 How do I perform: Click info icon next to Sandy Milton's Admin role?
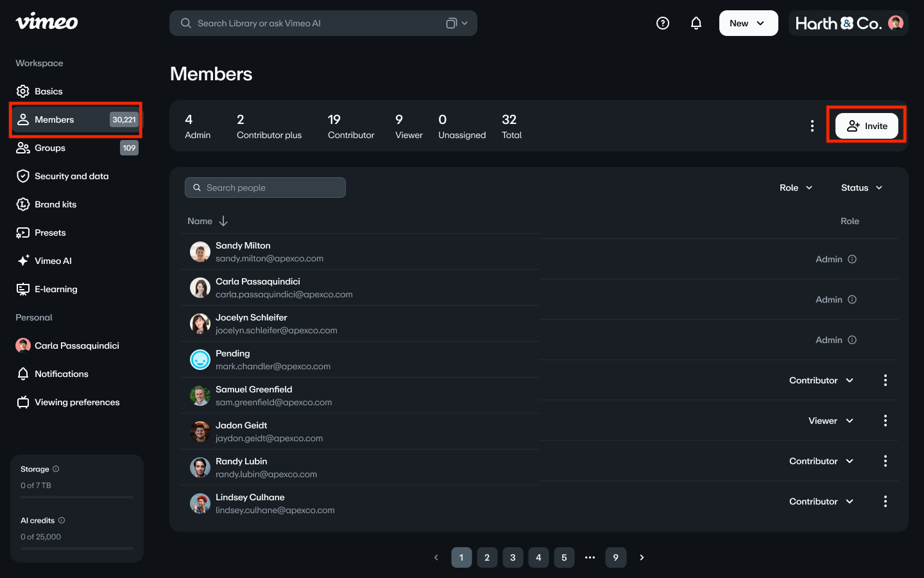(852, 259)
